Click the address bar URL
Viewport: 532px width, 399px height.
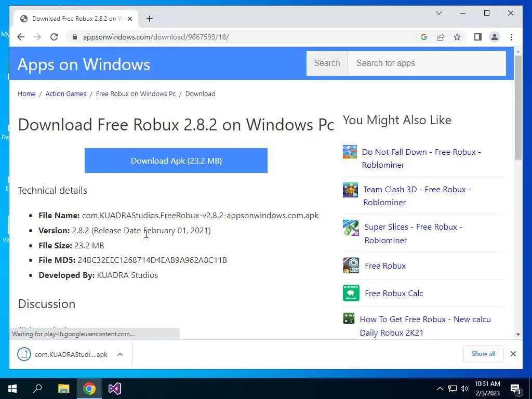point(156,37)
